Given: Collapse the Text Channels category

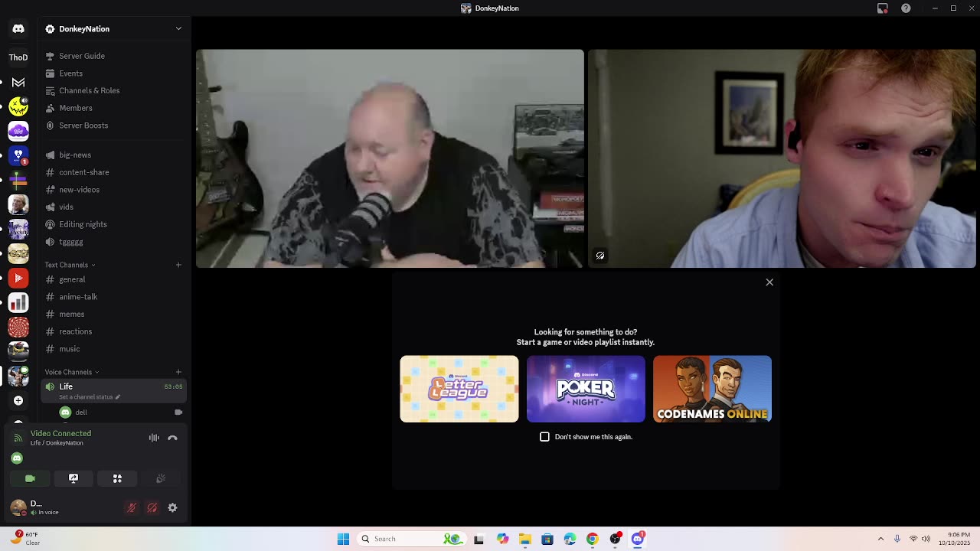Looking at the screenshot, I should (x=70, y=265).
